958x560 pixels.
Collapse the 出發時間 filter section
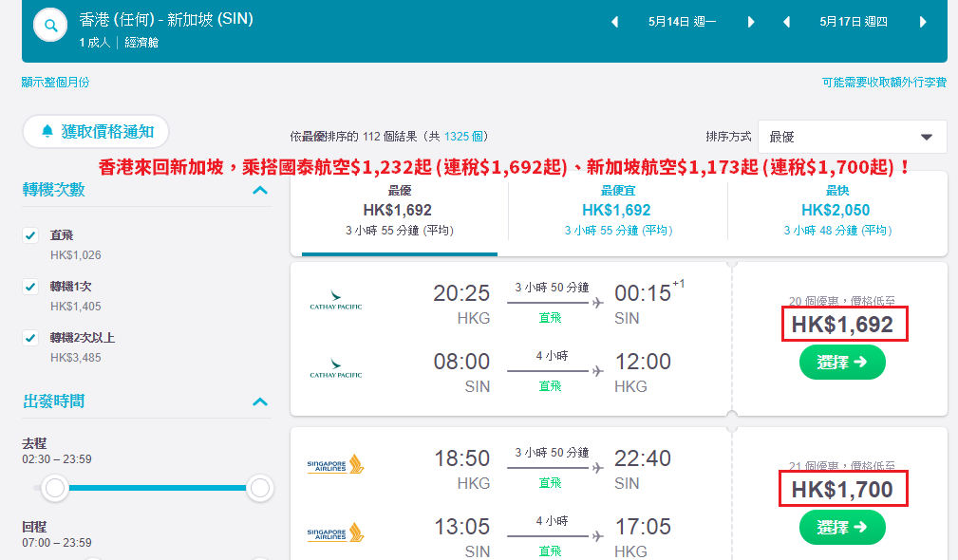[260, 401]
